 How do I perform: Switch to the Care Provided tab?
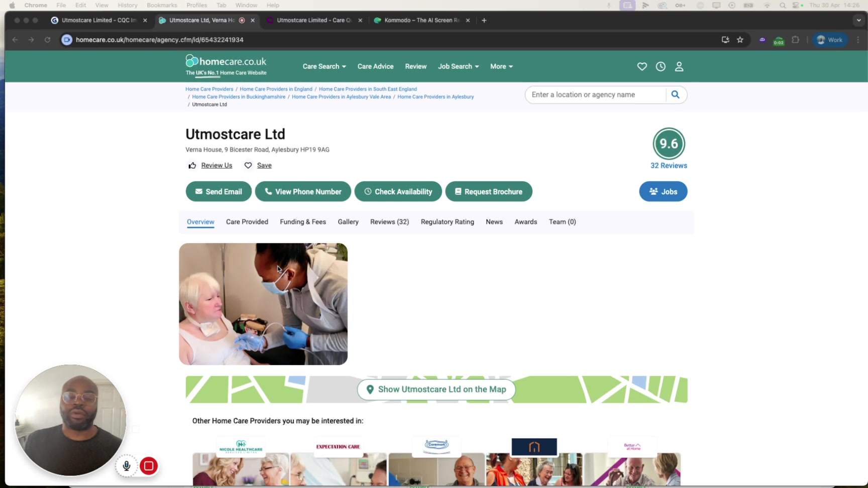(247, 222)
